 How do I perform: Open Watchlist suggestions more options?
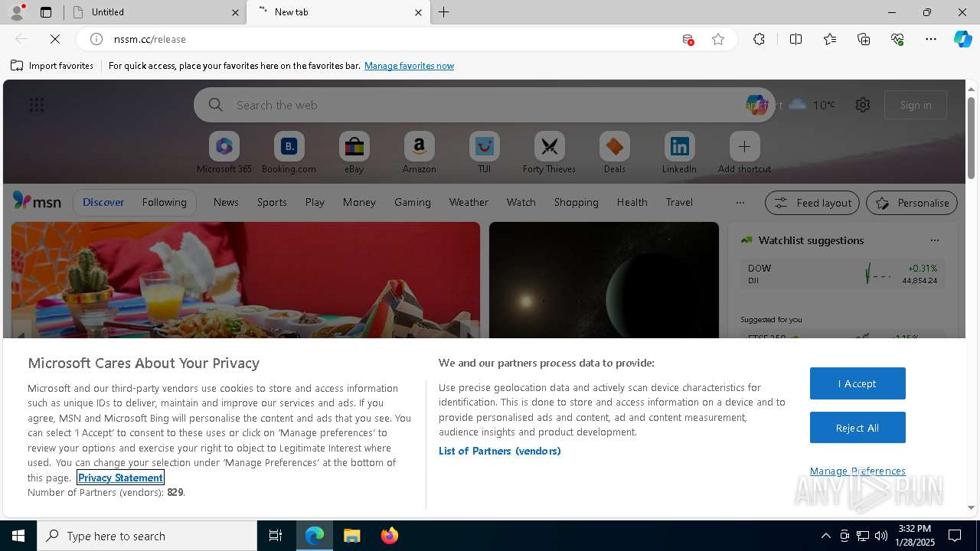tap(934, 240)
